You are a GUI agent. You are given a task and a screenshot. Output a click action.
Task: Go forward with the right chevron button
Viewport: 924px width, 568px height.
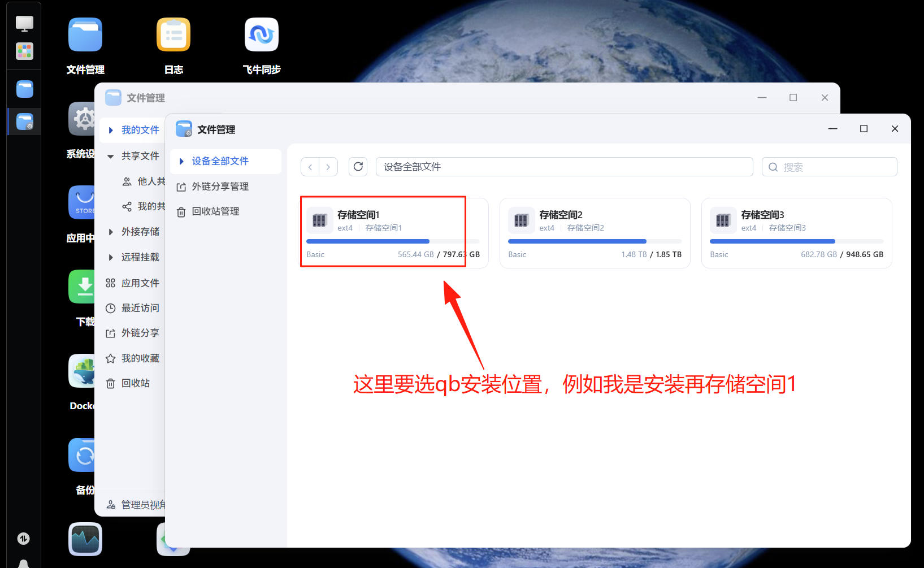(328, 167)
